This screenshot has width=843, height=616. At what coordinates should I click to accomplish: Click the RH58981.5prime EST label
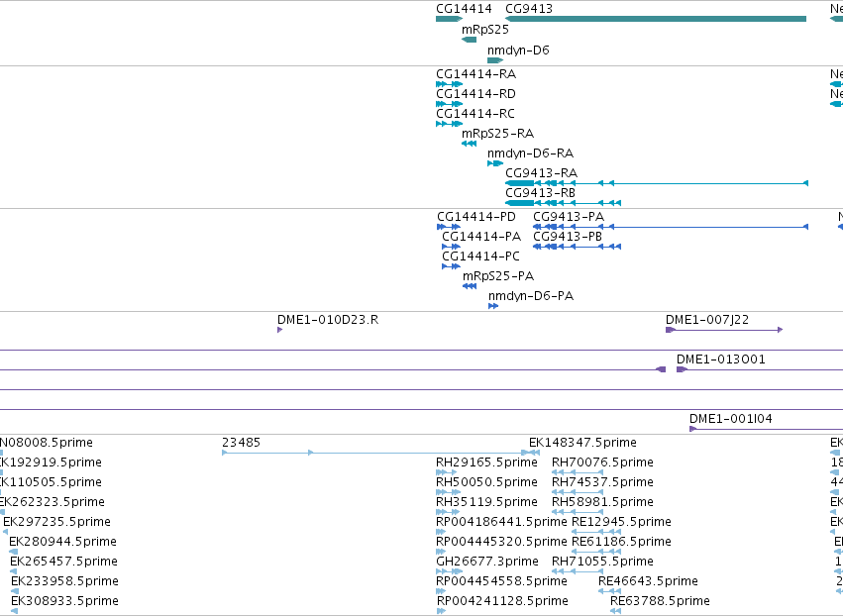click(602, 502)
